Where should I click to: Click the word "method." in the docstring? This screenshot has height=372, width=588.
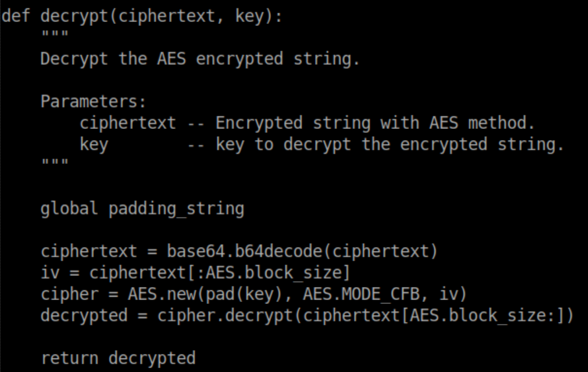[x=509, y=123]
